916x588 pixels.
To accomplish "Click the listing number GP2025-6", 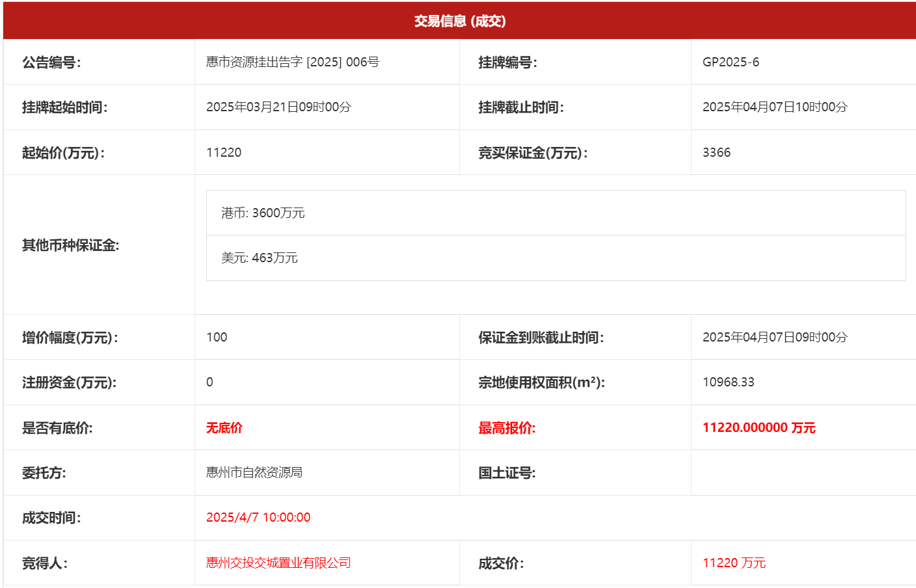I will point(731,62).
